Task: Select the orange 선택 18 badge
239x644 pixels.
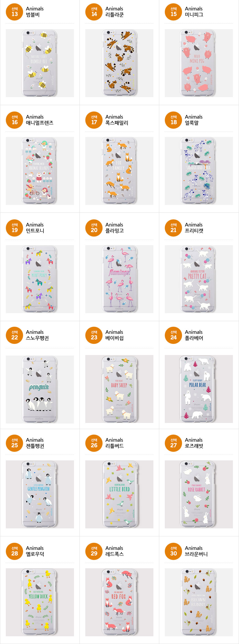Action: click(173, 120)
